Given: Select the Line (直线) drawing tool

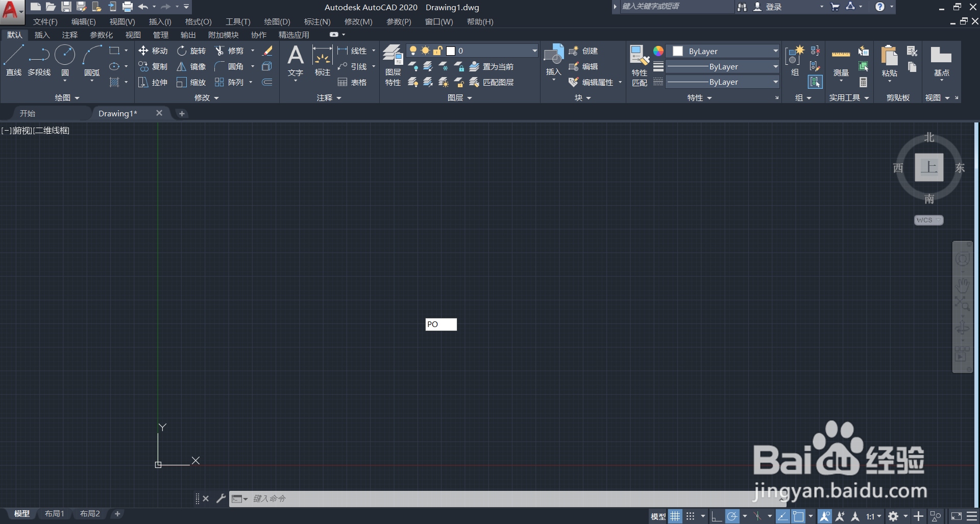Looking at the screenshot, I should click(14, 60).
